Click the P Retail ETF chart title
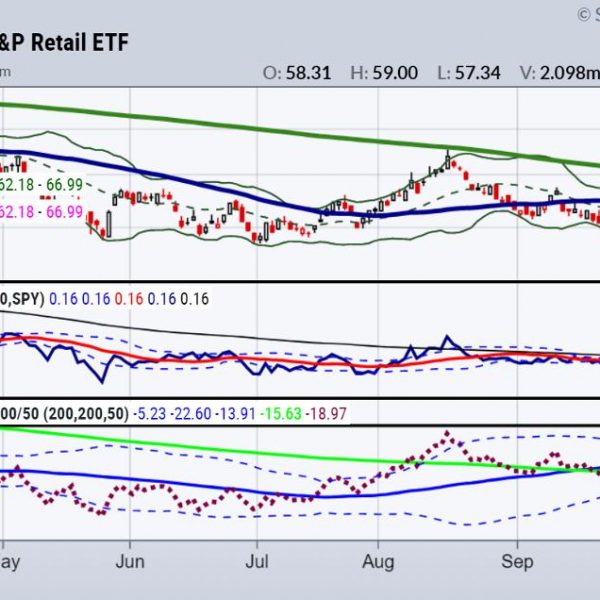Image resolution: width=600 pixels, height=600 pixels. (64, 43)
